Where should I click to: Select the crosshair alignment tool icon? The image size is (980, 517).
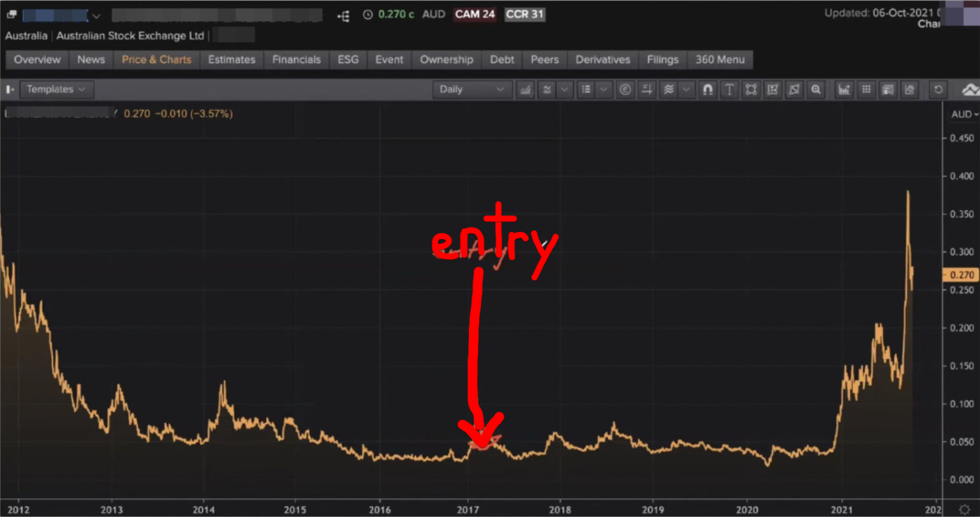point(647,89)
